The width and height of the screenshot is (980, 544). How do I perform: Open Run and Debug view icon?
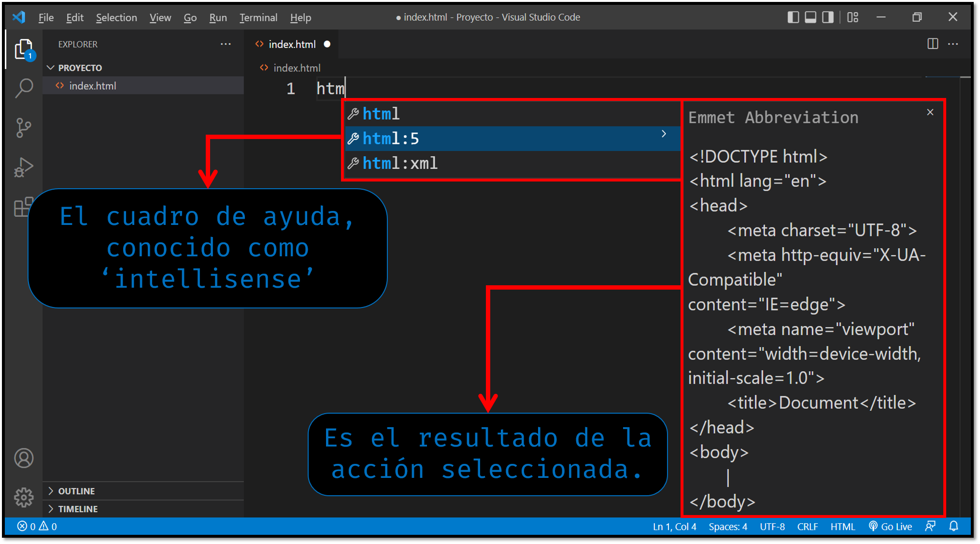click(x=24, y=167)
